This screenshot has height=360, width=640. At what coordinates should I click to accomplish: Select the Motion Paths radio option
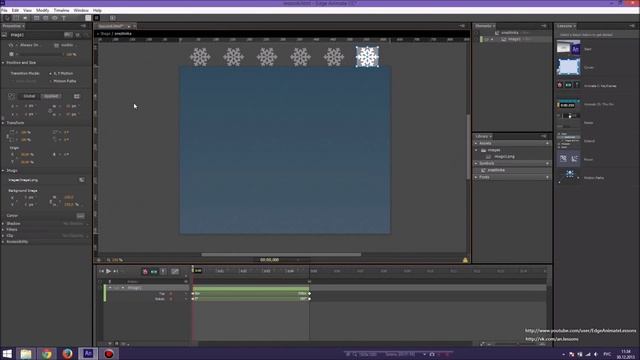coord(51,81)
